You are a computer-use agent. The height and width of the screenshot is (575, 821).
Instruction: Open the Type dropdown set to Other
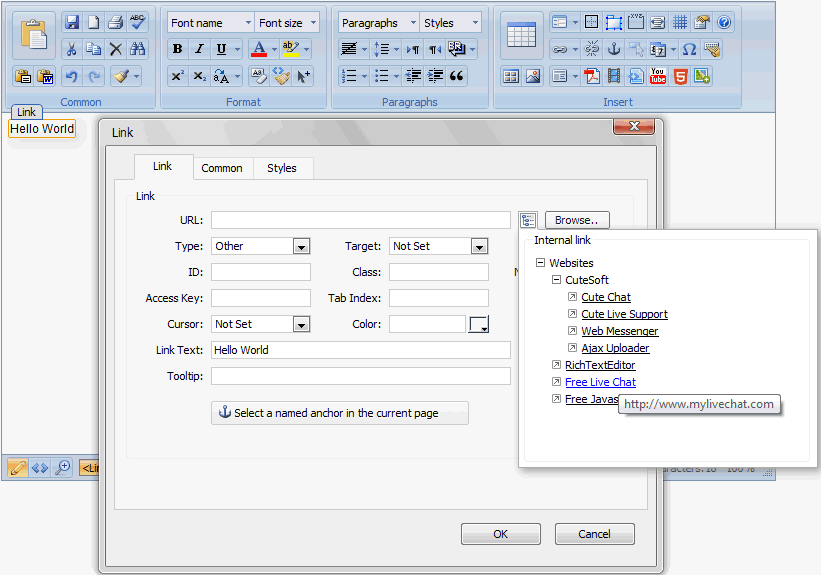300,246
